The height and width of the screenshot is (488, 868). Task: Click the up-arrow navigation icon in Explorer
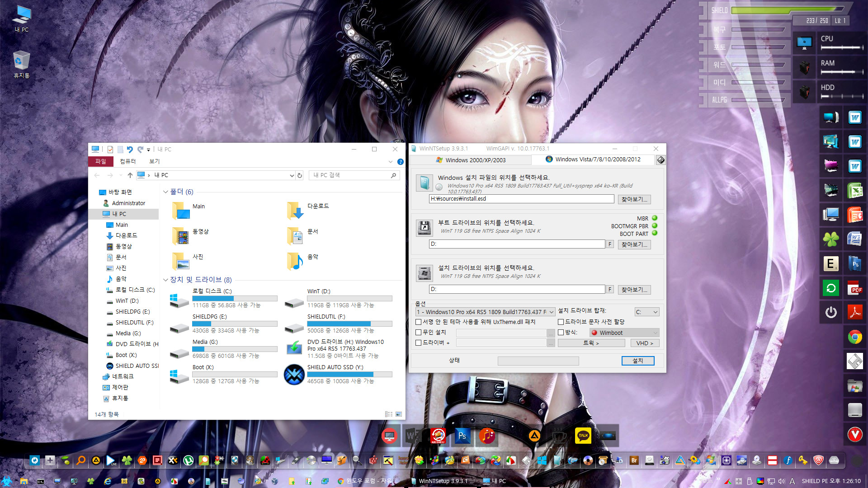click(130, 175)
